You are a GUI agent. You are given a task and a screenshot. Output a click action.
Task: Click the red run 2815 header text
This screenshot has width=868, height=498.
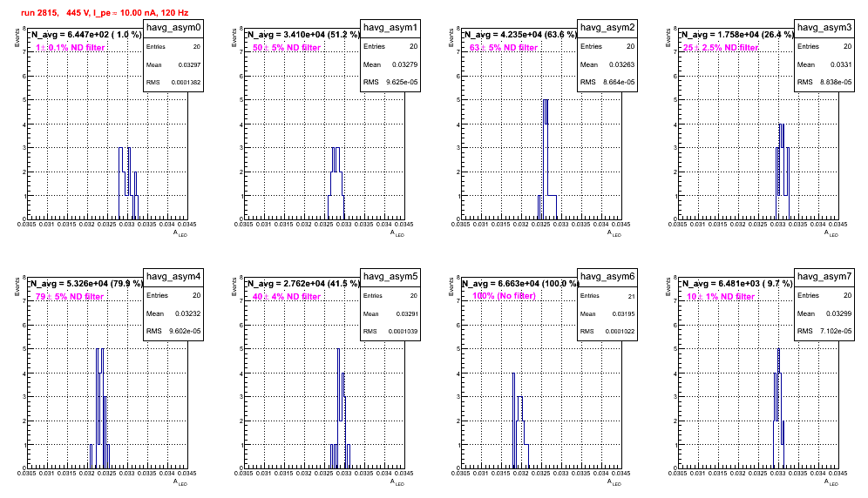(x=105, y=12)
